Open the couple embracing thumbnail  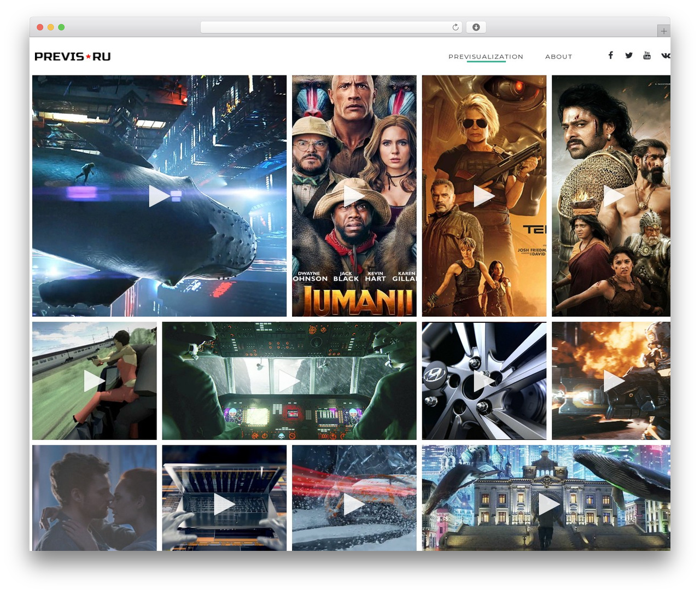coord(94,498)
